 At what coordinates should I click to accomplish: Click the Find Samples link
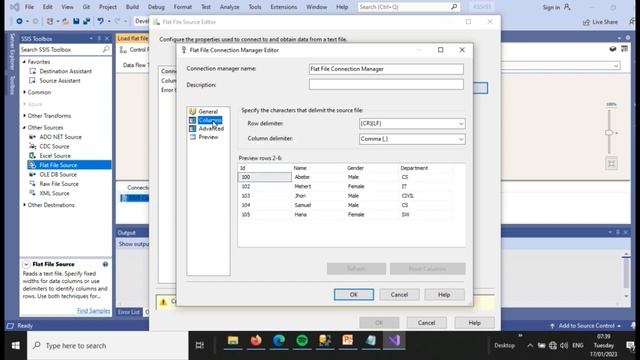point(93,311)
